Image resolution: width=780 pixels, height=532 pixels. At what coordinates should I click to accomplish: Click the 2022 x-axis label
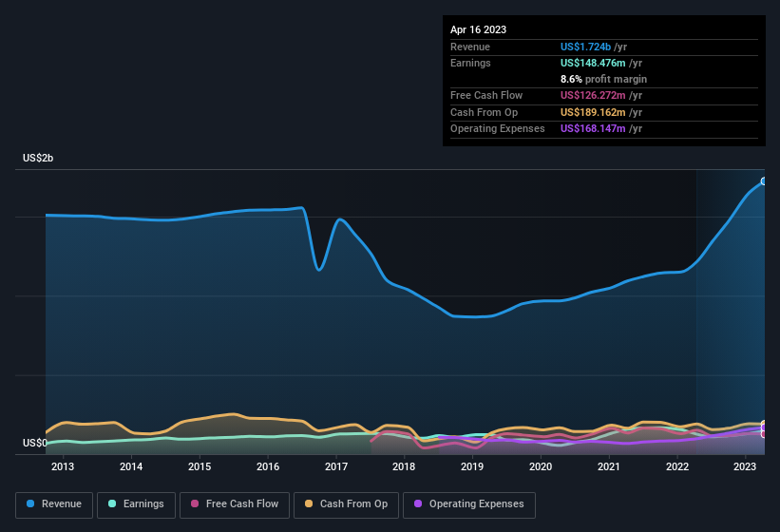[x=677, y=466]
